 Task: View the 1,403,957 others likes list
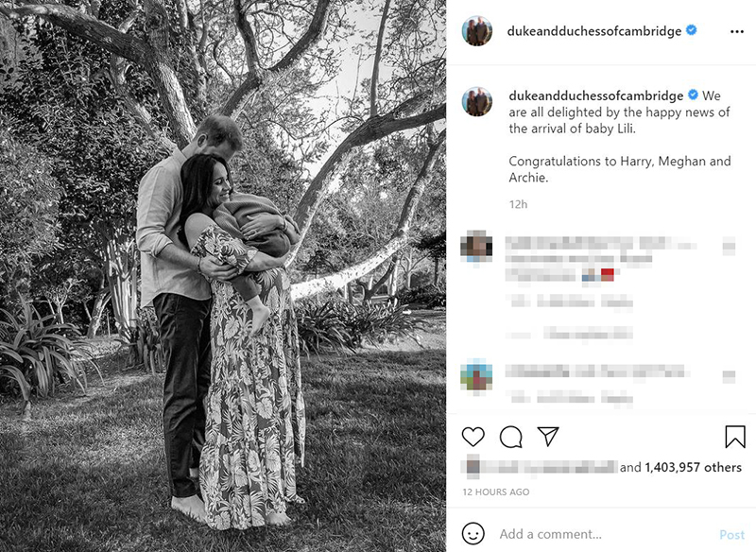[x=693, y=467]
